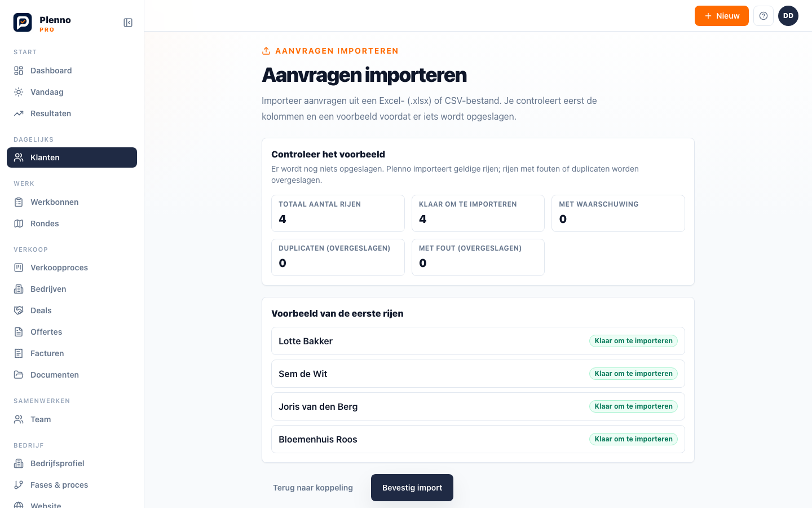Select Werkbonnen in the sidebar
This screenshot has width=812, height=508.
72,202
